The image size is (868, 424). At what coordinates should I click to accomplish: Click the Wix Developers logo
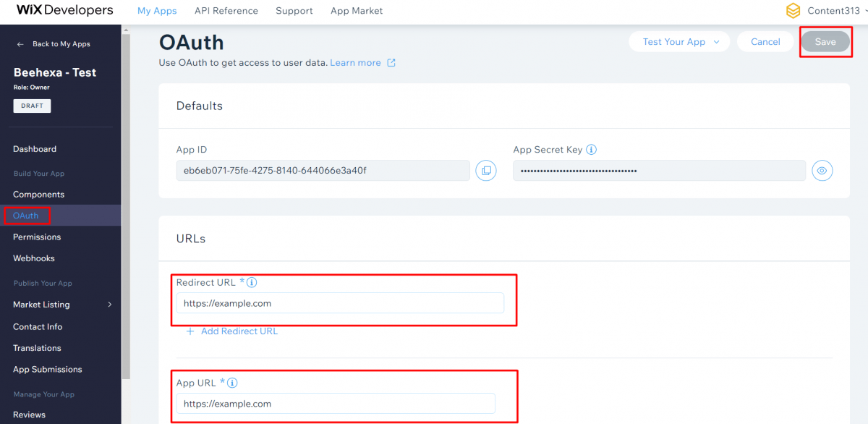pyautogui.click(x=64, y=11)
